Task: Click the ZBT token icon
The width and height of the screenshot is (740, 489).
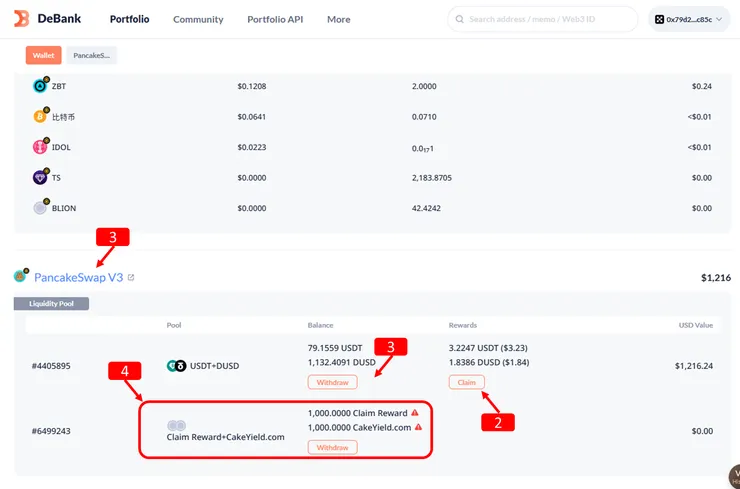Action: pos(40,85)
